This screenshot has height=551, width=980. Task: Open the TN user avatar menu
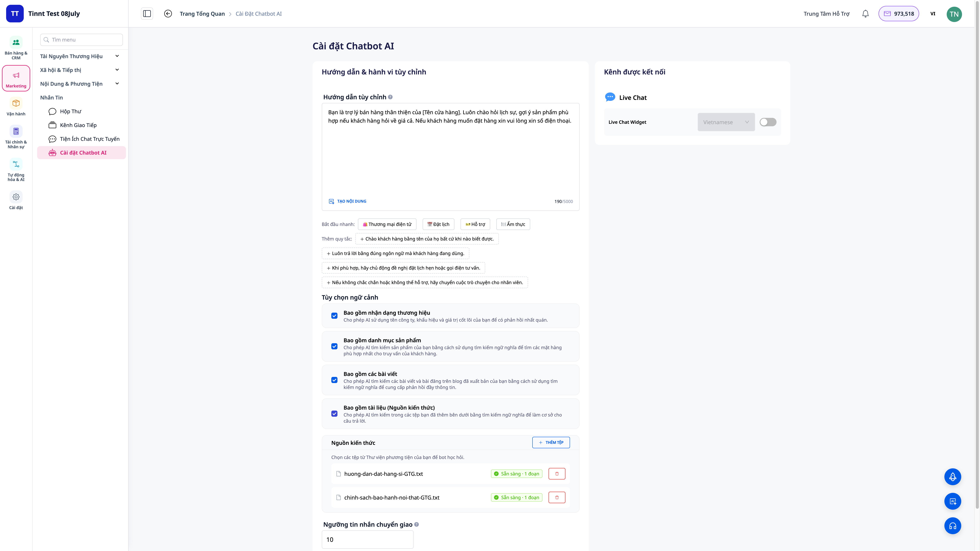pyautogui.click(x=954, y=14)
